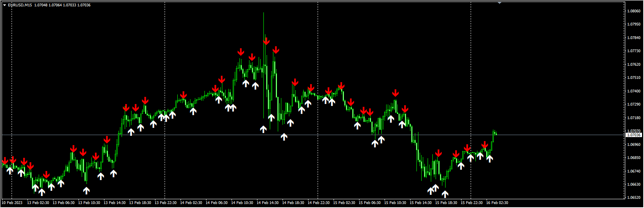Click the EURUSD,M15 chart symbol label
The height and width of the screenshot is (208, 644).
[x=20, y=5]
